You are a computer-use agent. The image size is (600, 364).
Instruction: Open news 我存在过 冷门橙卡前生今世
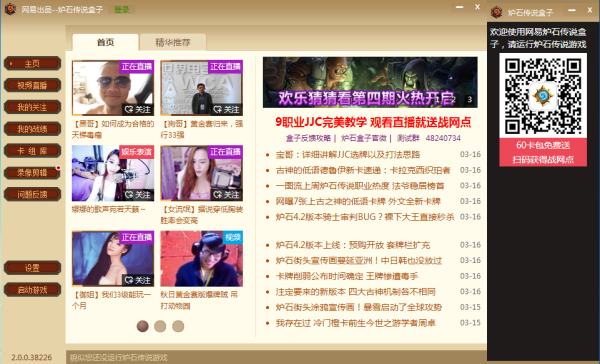[x=355, y=323]
